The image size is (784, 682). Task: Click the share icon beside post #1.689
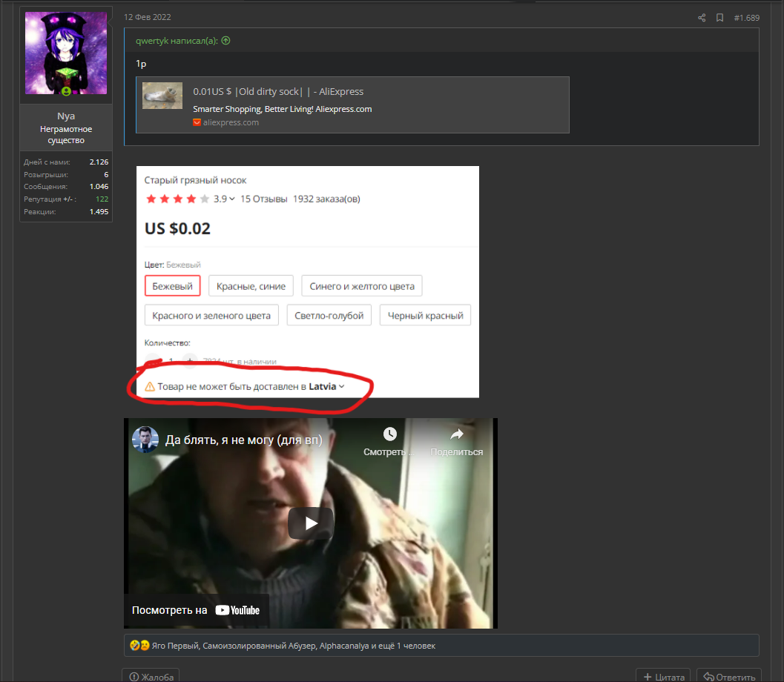pyautogui.click(x=702, y=18)
